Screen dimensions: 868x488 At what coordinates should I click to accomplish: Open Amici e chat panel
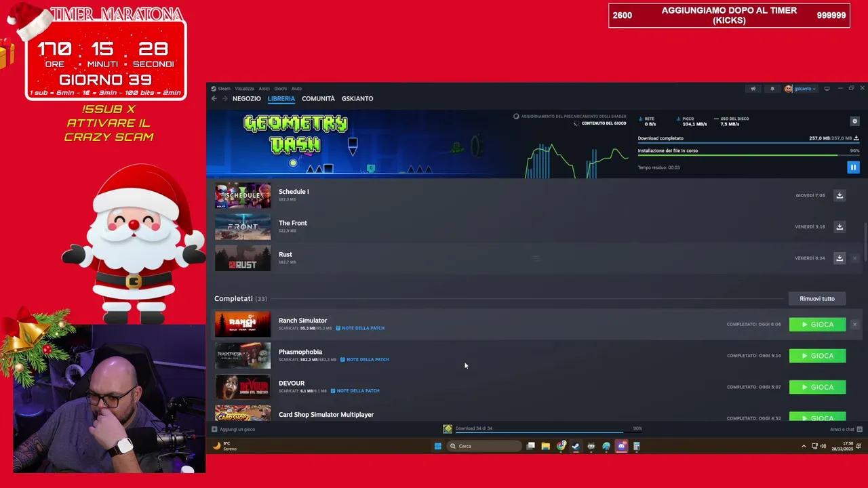846,429
